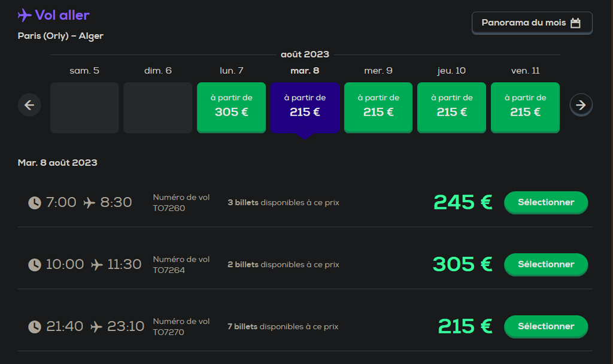
Task: Click the next dates right arrow
Action: tap(581, 106)
